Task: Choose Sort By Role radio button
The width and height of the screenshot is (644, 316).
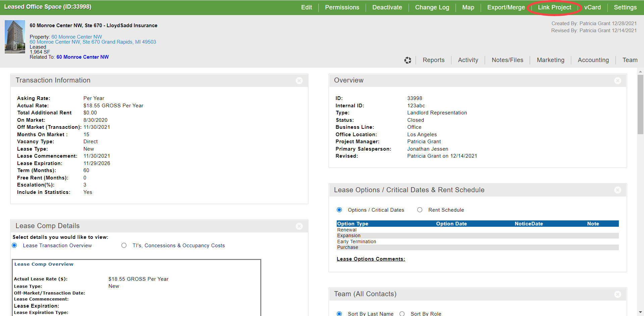Action: pos(402,314)
